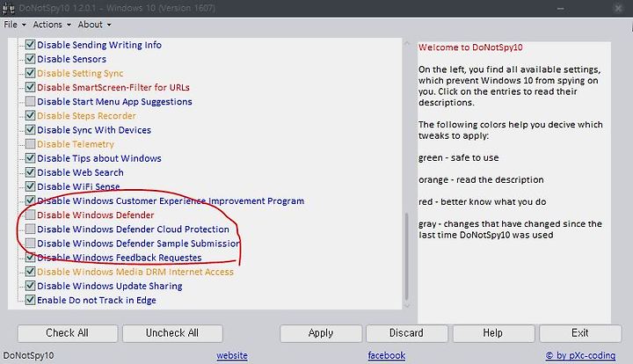This screenshot has width=633, height=364.
Task: Select the 'Disable WiFi Sense' text
Action: pyautogui.click(x=78, y=186)
